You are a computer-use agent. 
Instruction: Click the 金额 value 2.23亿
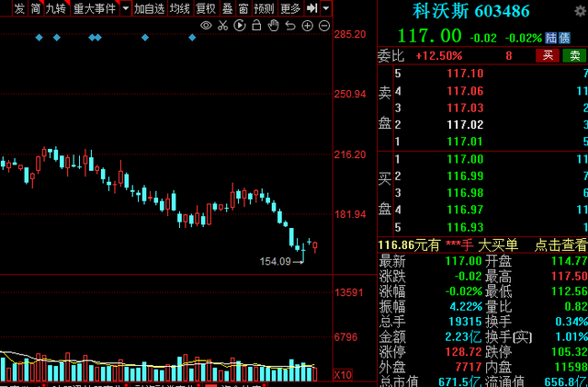[x=463, y=336]
